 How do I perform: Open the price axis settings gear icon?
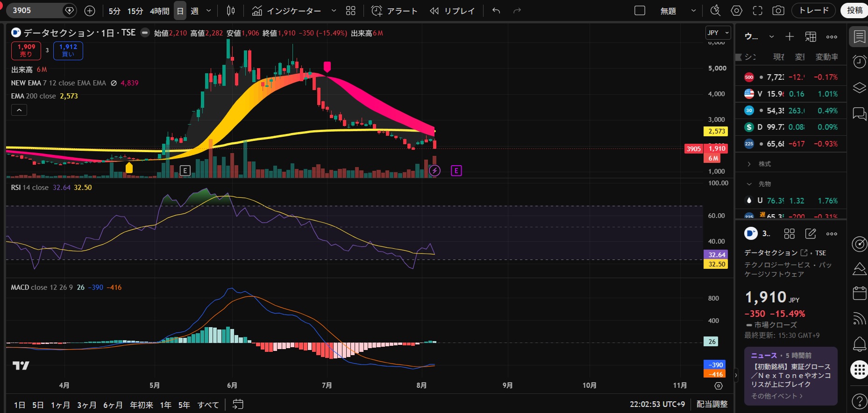pyautogui.click(x=719, y=386)
